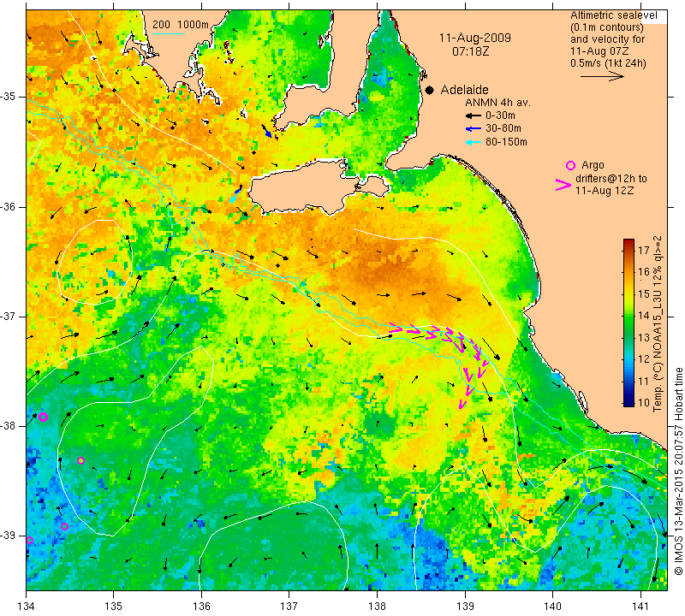
Task: Click the '80-150m' depth label
Action: pyautogui.click(x=506, y=142)
